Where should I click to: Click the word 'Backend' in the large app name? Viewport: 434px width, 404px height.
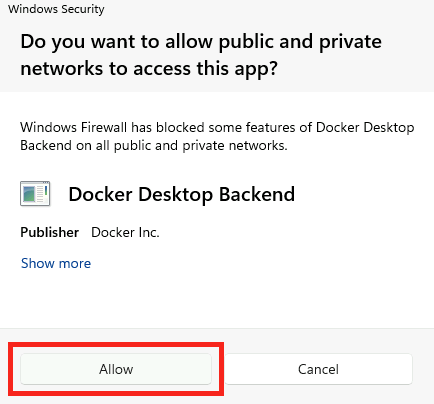click(x=257, y=194)
